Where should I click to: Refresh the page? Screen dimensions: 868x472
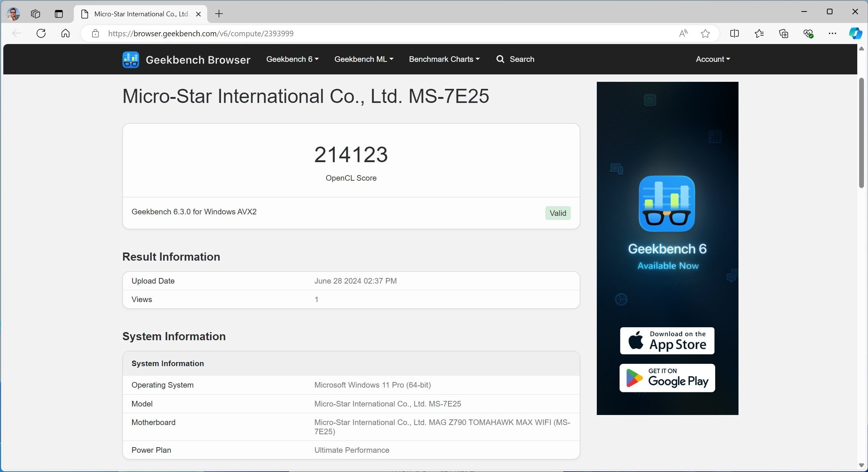click(41, 33)
